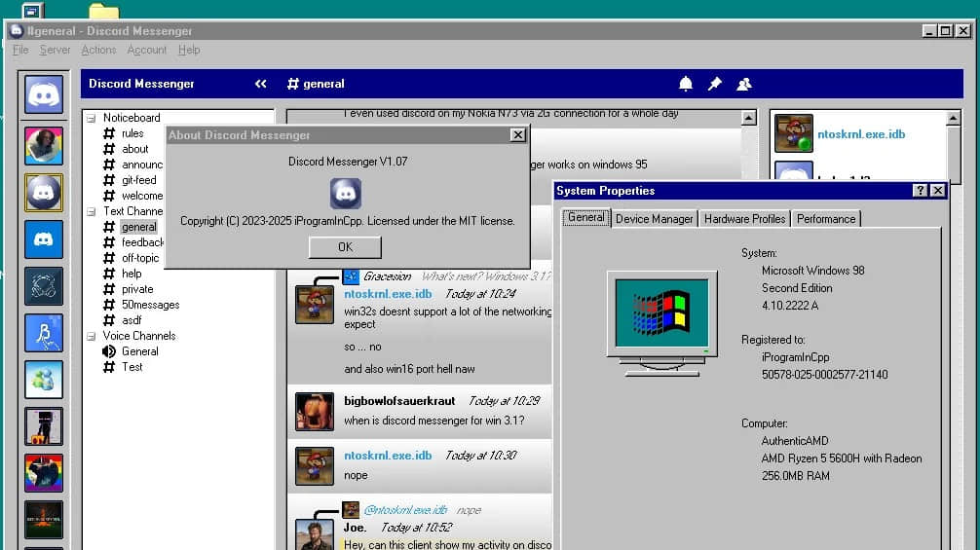This screenshot has height=550, width=980.
Task: Open the 50messages channel
Action: point(151,305)
